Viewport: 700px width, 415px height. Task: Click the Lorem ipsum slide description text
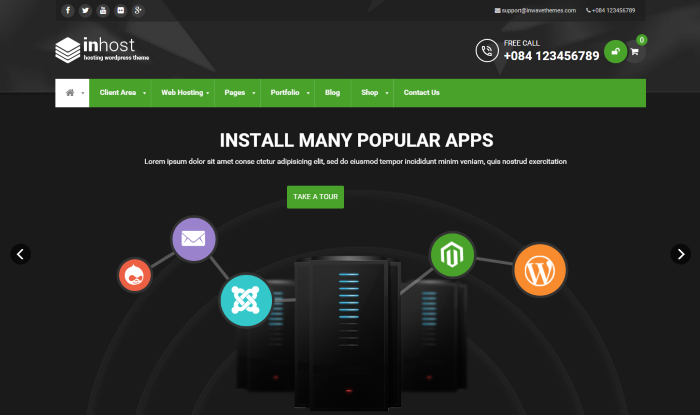355,162
